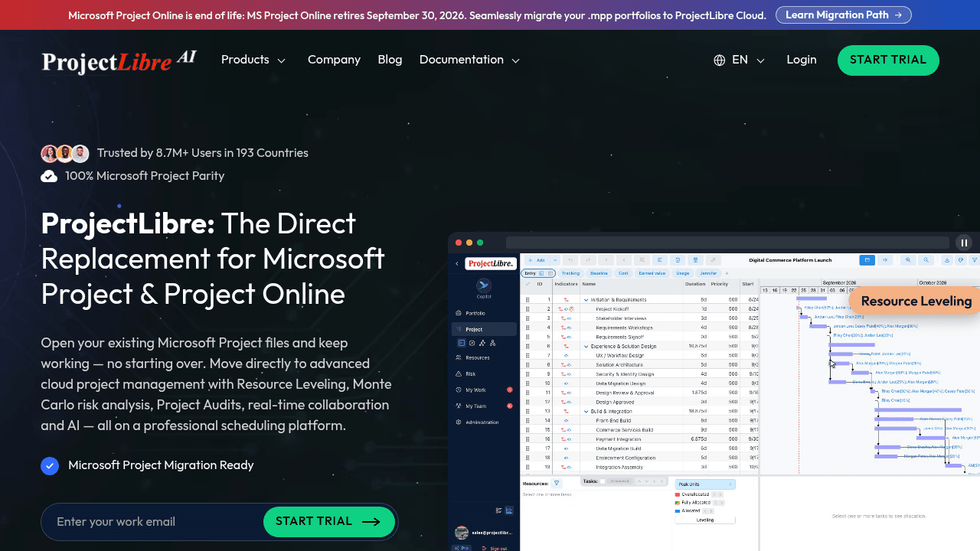Click the assign resources people icon
The height and width of the screenshot is (551, 980).
coord(642,260)
